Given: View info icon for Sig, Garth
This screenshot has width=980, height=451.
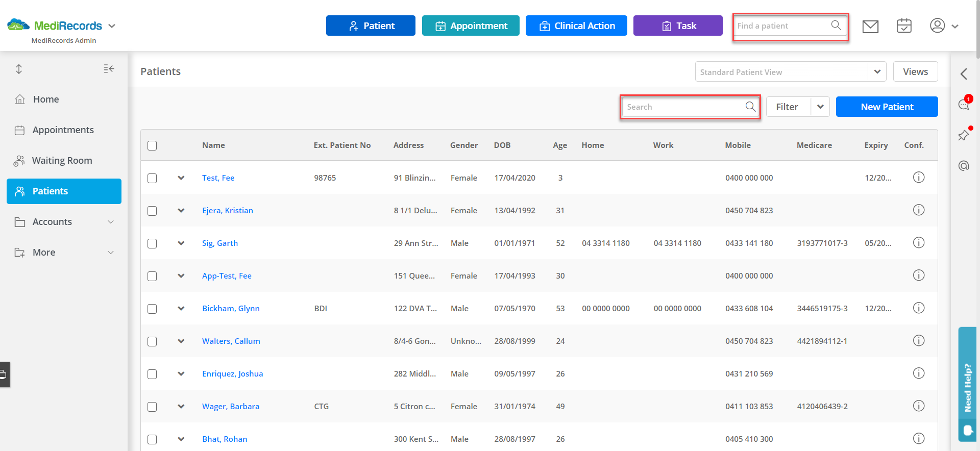Looking at the screenshot, I should point(919,243).
